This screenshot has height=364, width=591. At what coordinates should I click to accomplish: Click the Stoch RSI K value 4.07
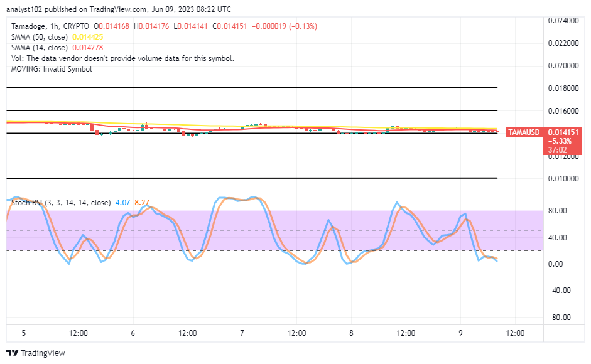(123, 203)
